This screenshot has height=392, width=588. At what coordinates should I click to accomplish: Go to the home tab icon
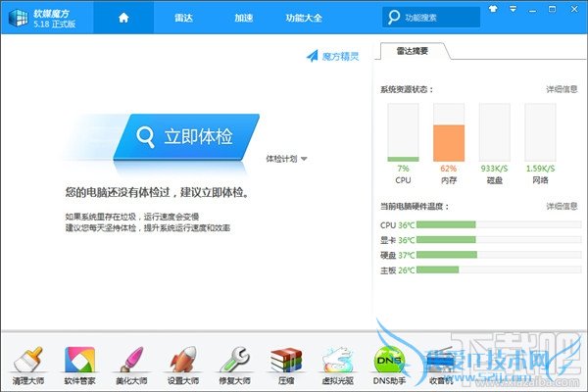click(x=123, y=18)
